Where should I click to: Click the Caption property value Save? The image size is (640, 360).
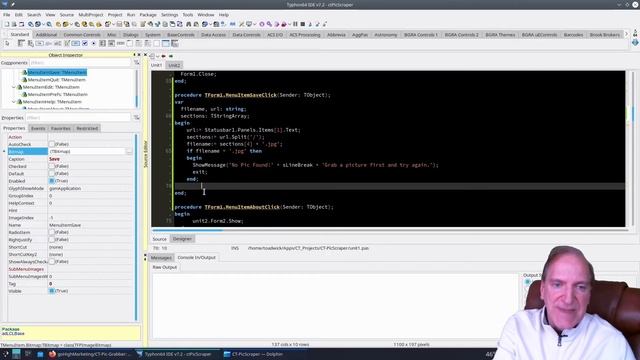click(x=54, y=159)
